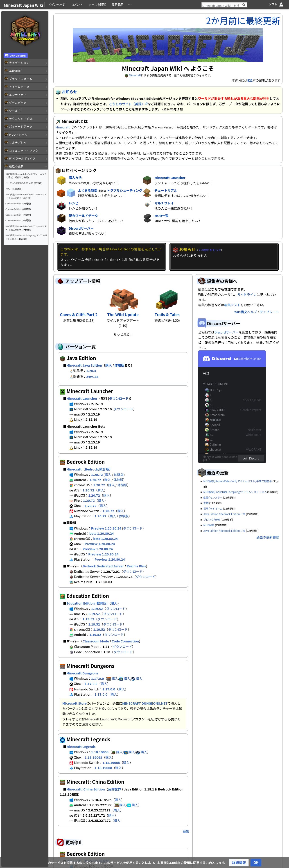This screenshot has height=868, width=289.
Task: Focus the wiki search input field
Action: pos(221,5)
